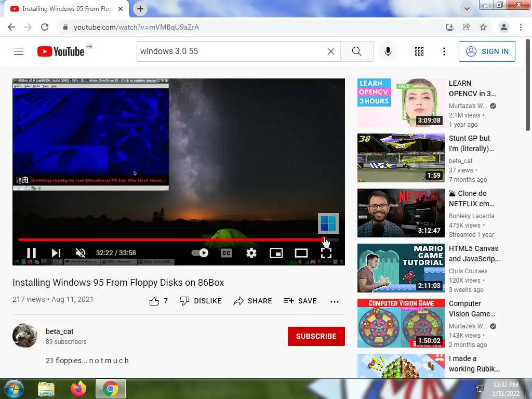Share this page via address bar icon

(466, 27)
